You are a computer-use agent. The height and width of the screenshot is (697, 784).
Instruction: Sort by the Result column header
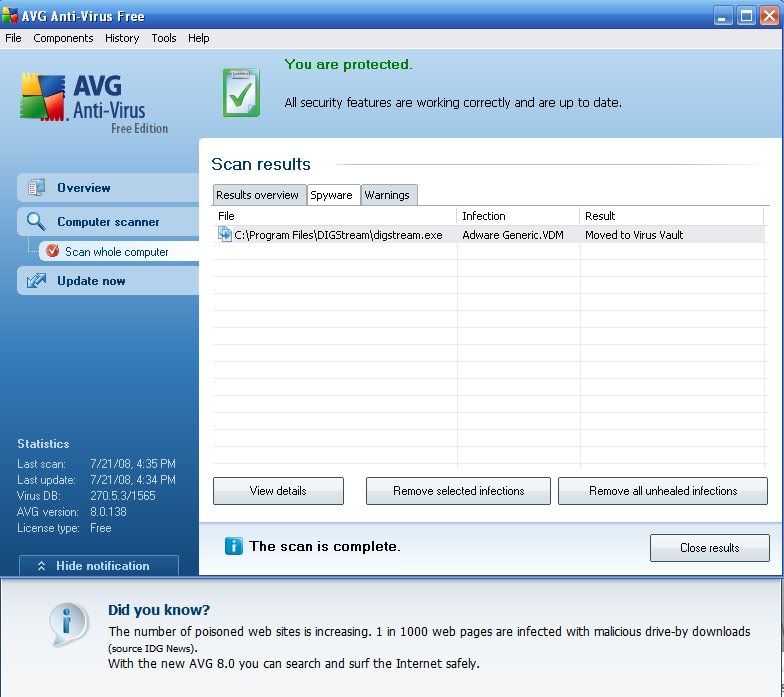click(672, 216)
